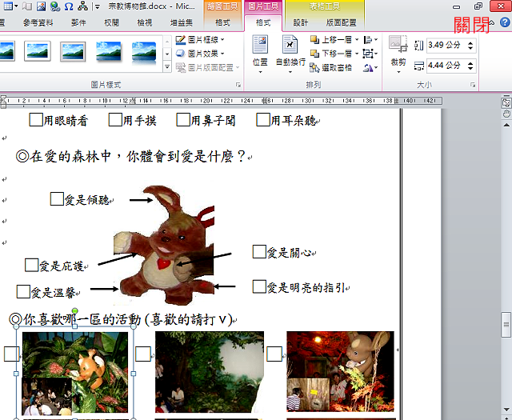
Task: Click 上移一層 bring forward
Action: 331,40
